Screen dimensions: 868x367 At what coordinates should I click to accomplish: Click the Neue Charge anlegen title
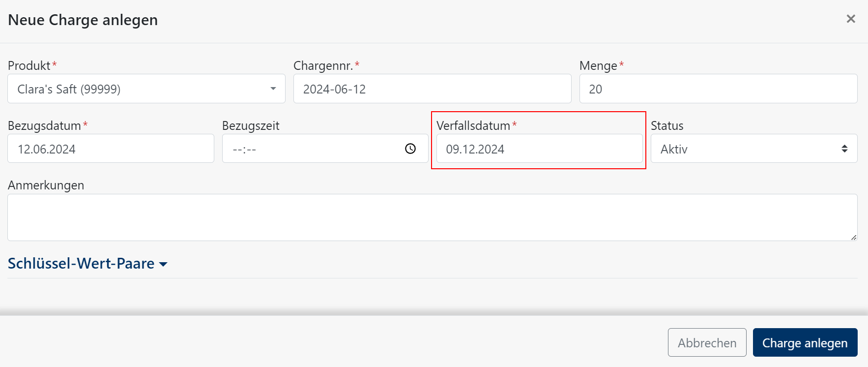(x=83, y=20)
